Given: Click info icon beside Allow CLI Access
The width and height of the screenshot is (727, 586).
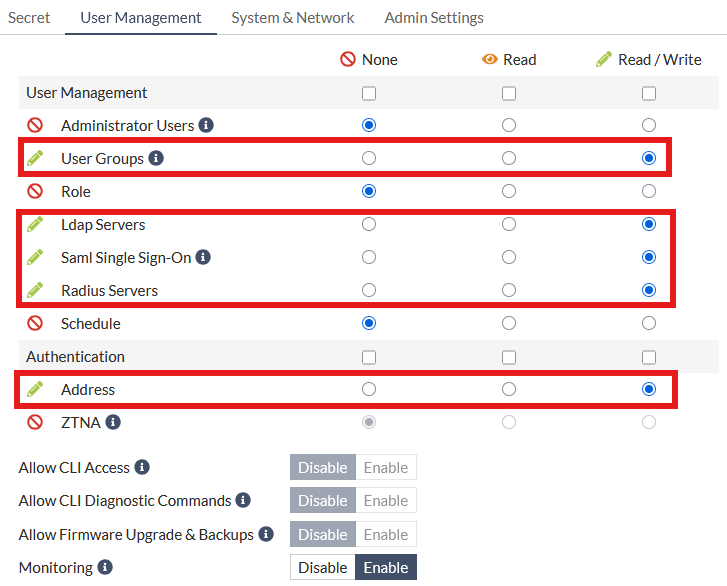Looking at the screenshot, I should coord(142,467).
